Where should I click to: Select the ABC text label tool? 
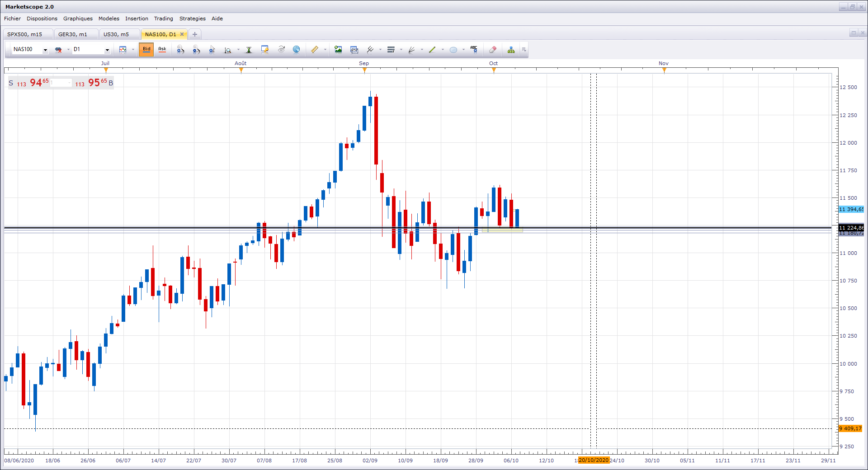click(474, 50)
